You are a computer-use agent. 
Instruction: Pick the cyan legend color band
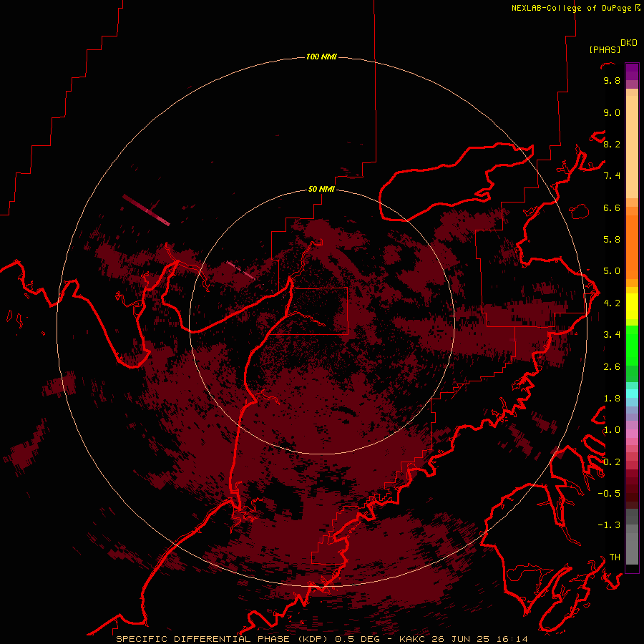click(632, 394)
